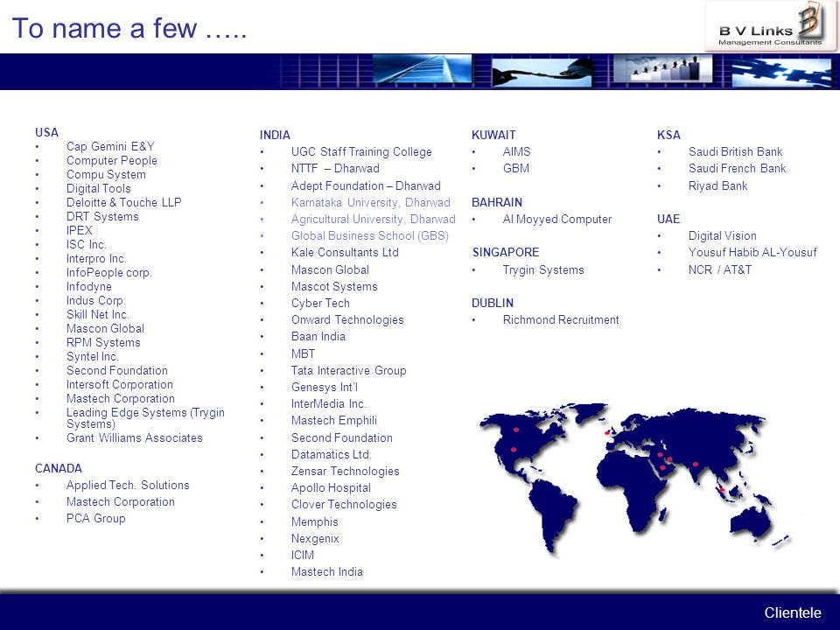The image size is (840, 630).
Task: Click Apollo Hospital entry
Action: [331, 488]
